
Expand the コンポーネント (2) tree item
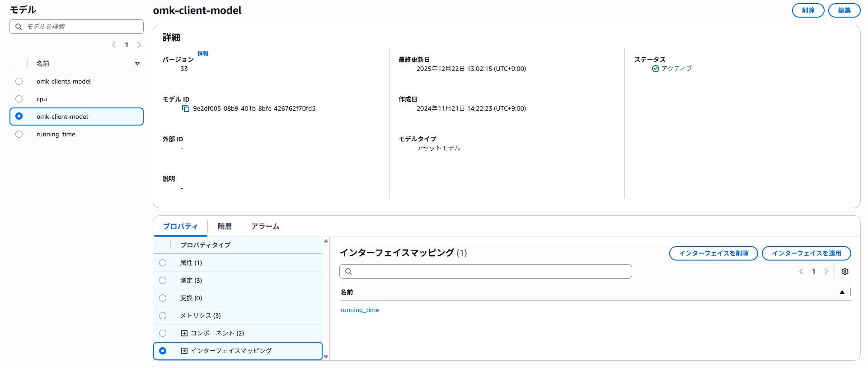tap(184, 333)
